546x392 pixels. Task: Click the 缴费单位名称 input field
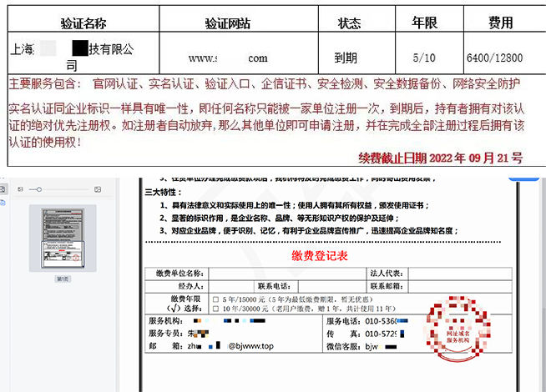pyautogui.click(x=287, y=274)
